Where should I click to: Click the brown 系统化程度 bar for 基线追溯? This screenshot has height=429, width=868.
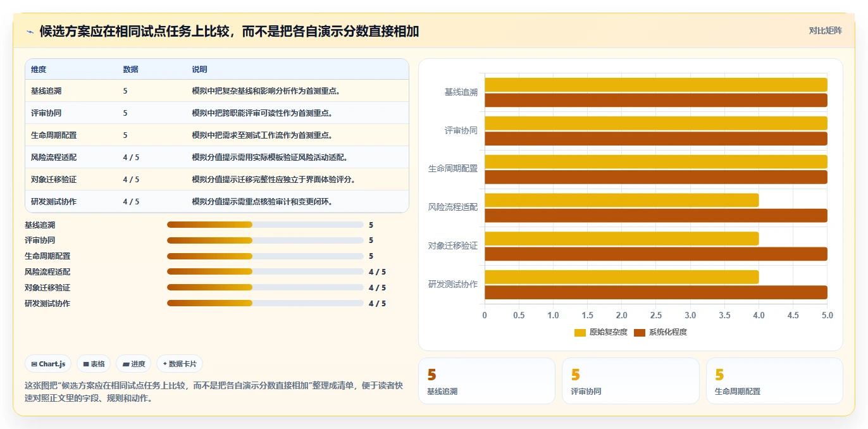coord(656,100)
